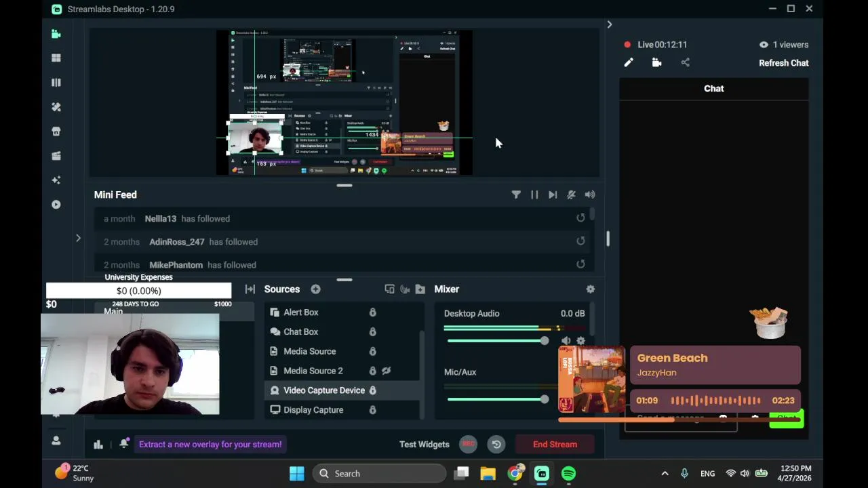Click Refresh Chat

pos(784,63)
